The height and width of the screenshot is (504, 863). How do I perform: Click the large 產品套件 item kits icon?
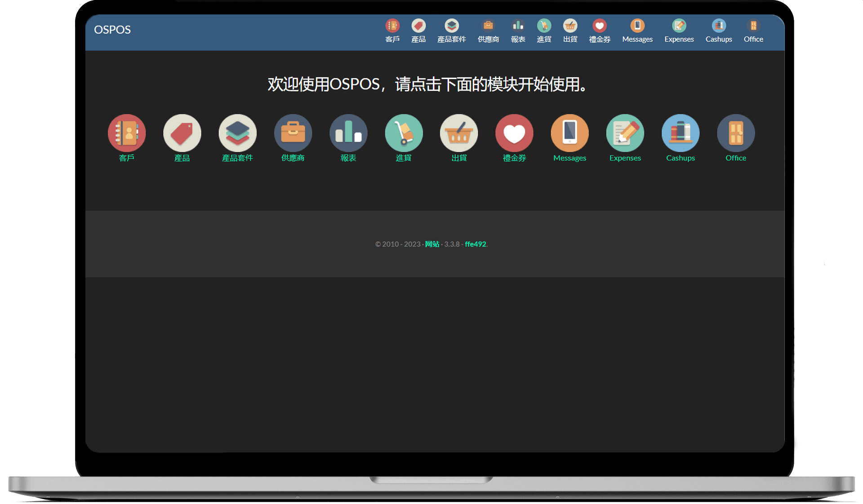[x=237, y=133]
